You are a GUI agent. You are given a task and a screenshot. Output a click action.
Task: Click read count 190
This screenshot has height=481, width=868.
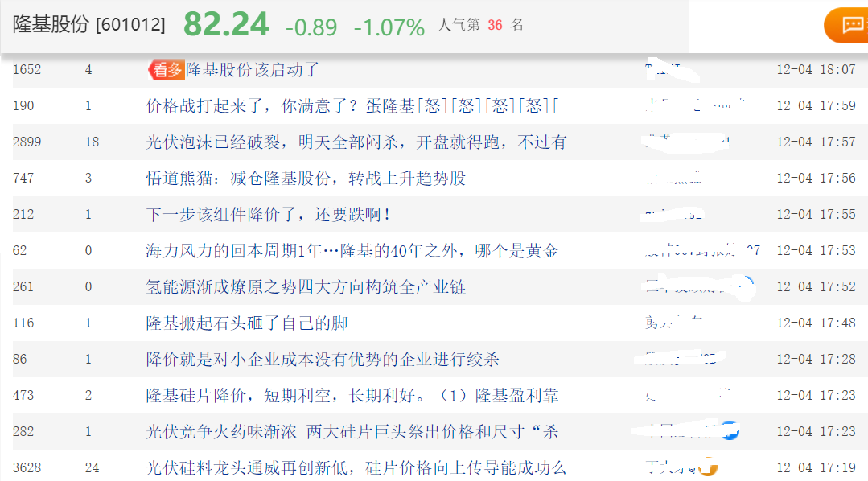click(23, 105)
